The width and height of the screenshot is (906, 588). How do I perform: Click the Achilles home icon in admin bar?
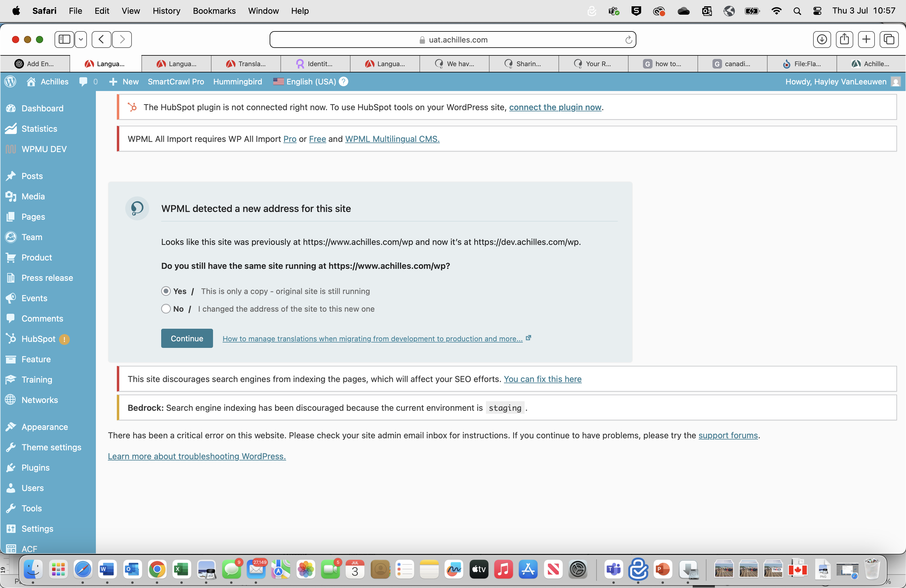click(x=31, y=81)
